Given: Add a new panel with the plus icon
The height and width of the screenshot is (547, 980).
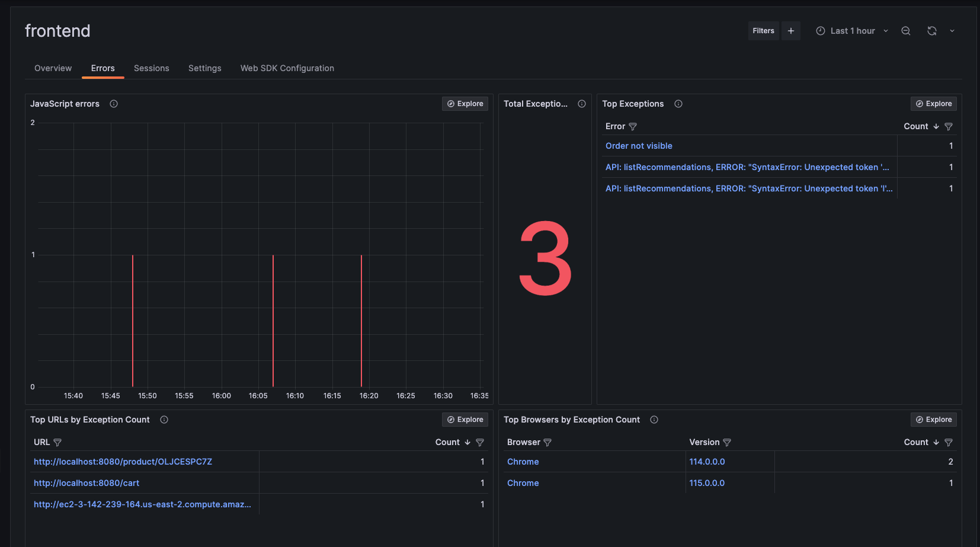Looking at the screenshot, I should pyautogui.click(x=791, y=30).
